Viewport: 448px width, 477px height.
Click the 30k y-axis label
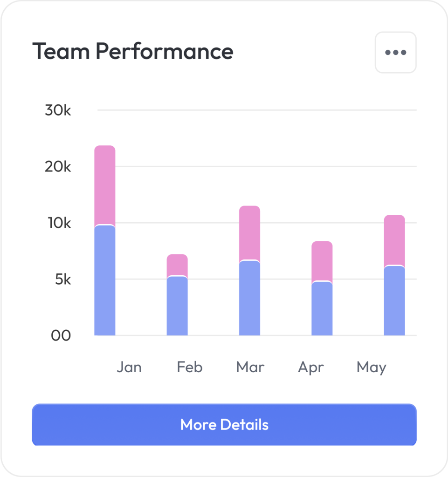pos(58,110)
